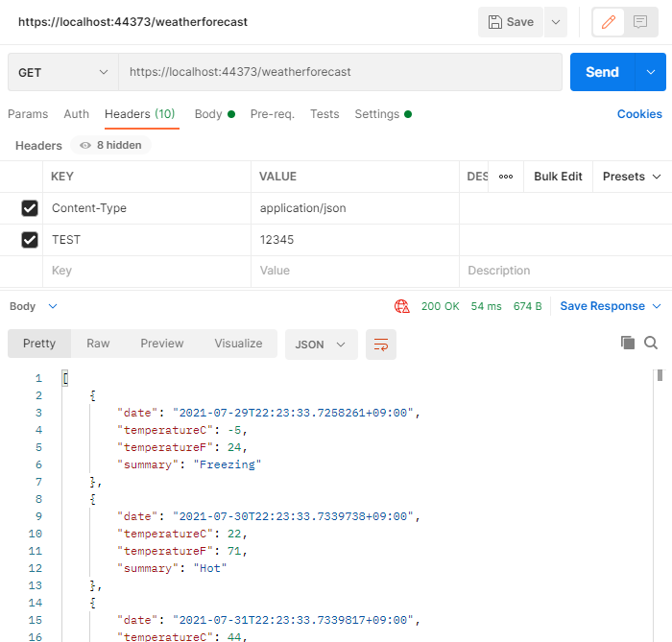
Task: Click the copy response icon
Action: [x=628, y=343]
